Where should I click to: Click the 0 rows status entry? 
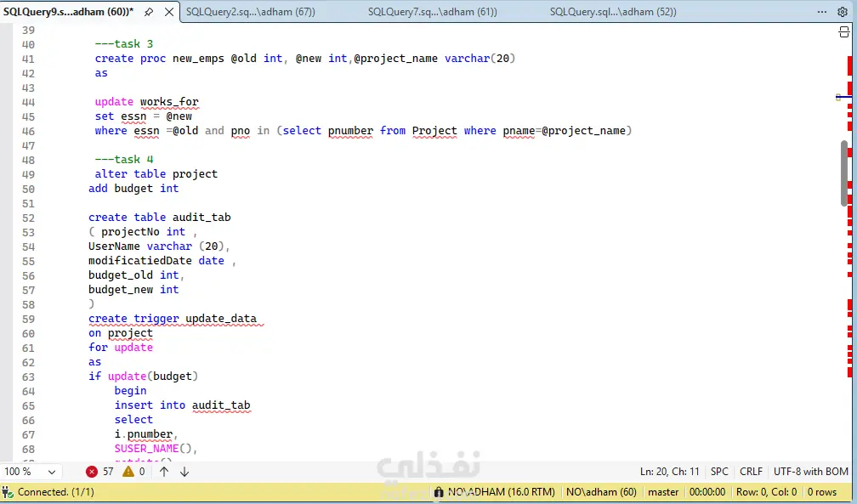click(x=822, y=492)
